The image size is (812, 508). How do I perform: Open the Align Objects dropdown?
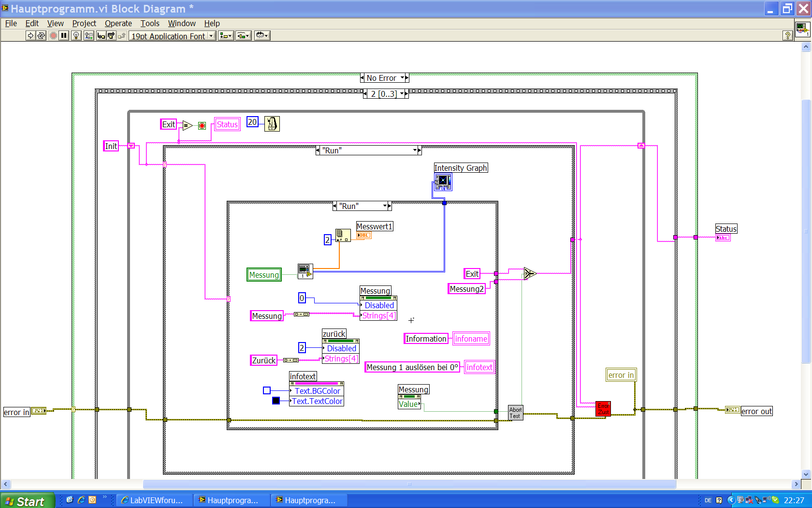pyautogui.click(x=226, y=35)
